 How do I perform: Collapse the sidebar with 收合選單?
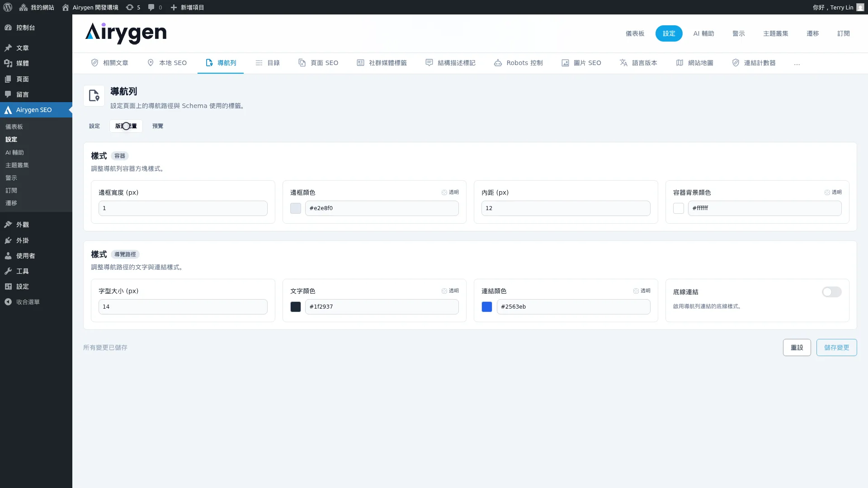[x=36, y=302]
